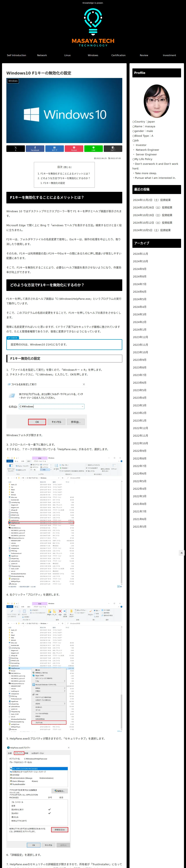The height and width of the screenshot is (868, 186).
Task: Save the article to Pocket
Action: [74, 149]
